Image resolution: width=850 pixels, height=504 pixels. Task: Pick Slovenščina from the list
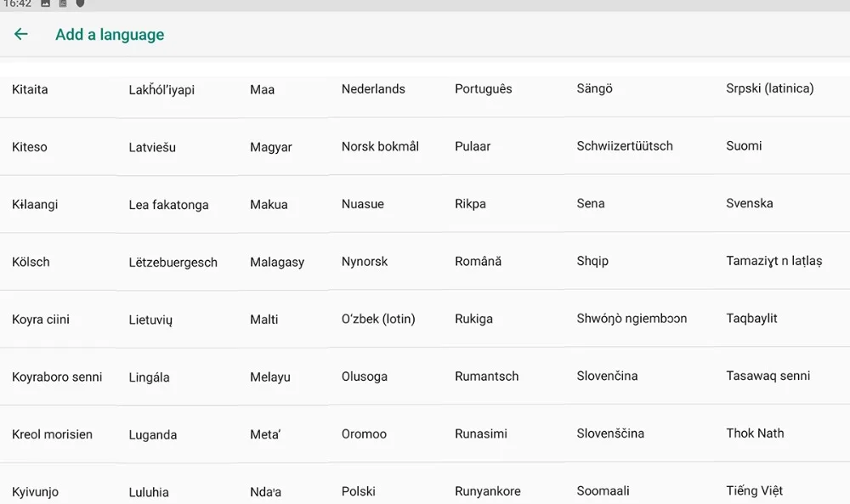pos(609,433)
